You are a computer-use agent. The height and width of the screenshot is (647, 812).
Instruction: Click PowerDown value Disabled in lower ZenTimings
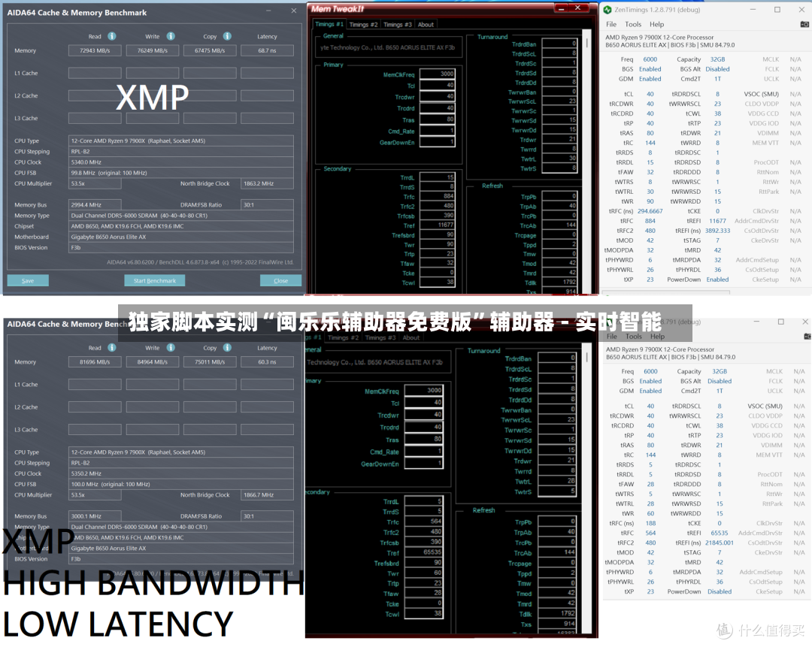tap(720, 591)
